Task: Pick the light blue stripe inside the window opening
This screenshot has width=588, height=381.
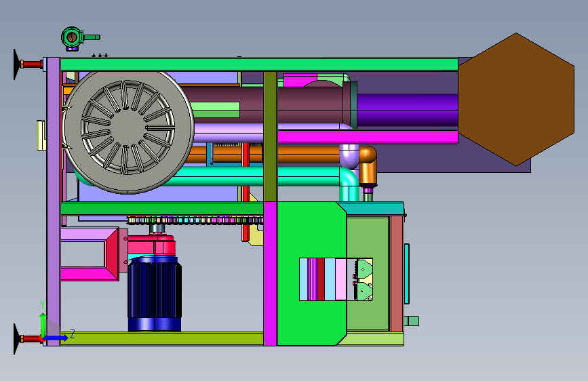Action: (330, 279)
